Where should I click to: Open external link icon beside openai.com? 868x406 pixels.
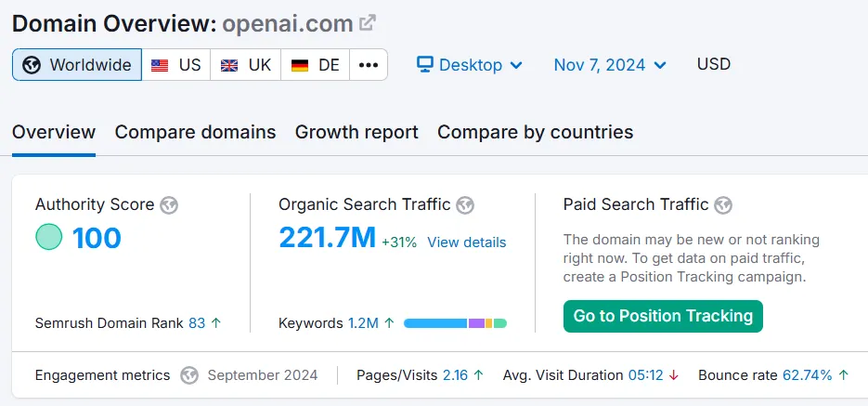point(369,23)
